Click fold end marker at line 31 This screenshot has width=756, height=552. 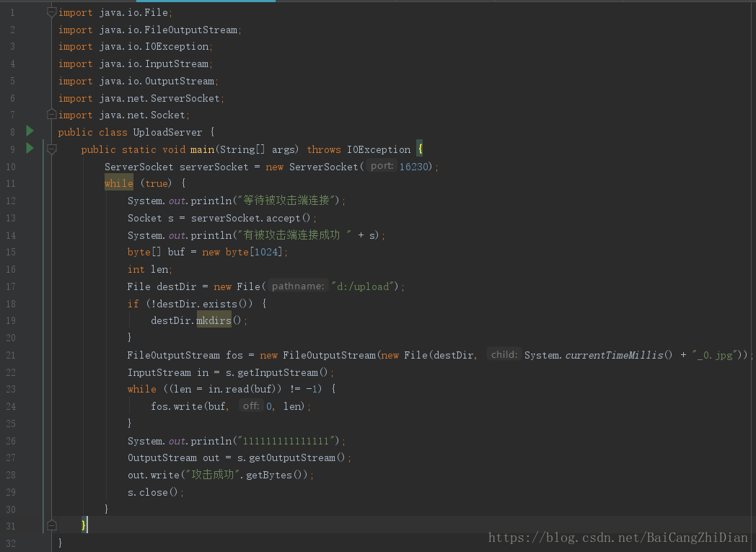[x=52, y=525]
